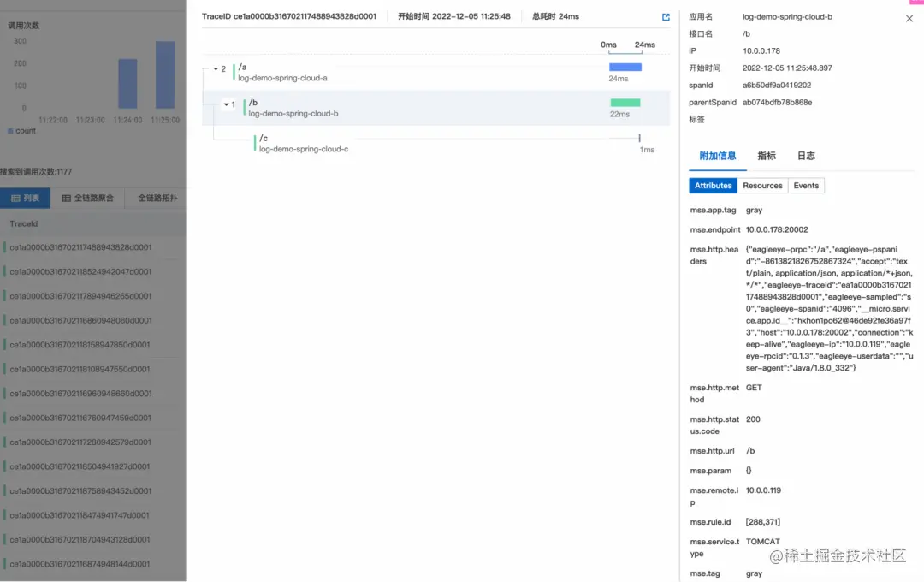Click the 开始时间 value 2022-12-05 11:25:48.897
This screenshot has width=924, height=582.
coord(787,68)
